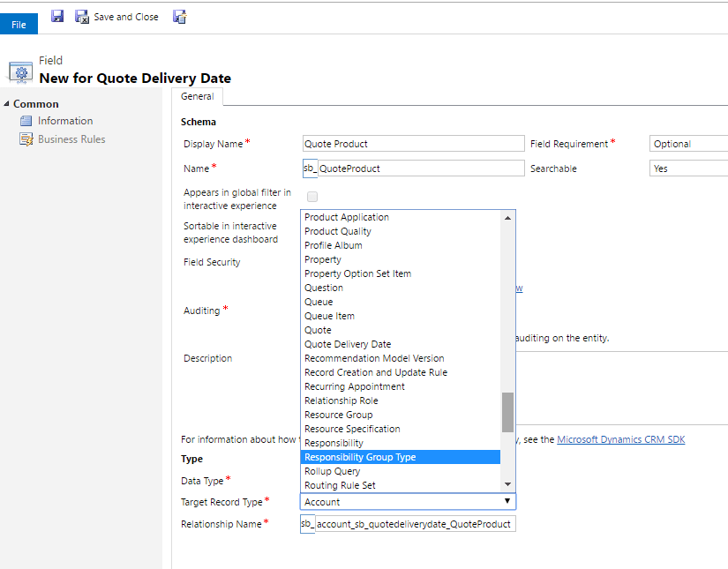The image size is (728, 569).
Task: Collapse the Common section
Action: coord(7,103)
